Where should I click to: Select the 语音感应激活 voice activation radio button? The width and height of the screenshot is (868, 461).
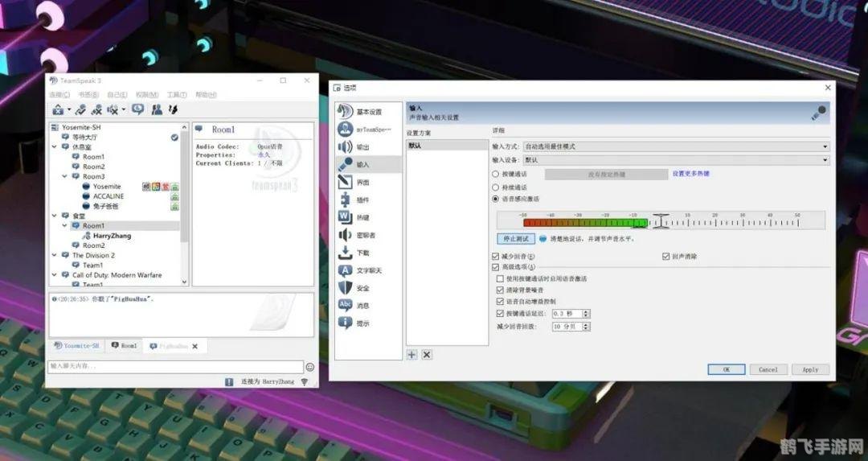pos(495,199)
